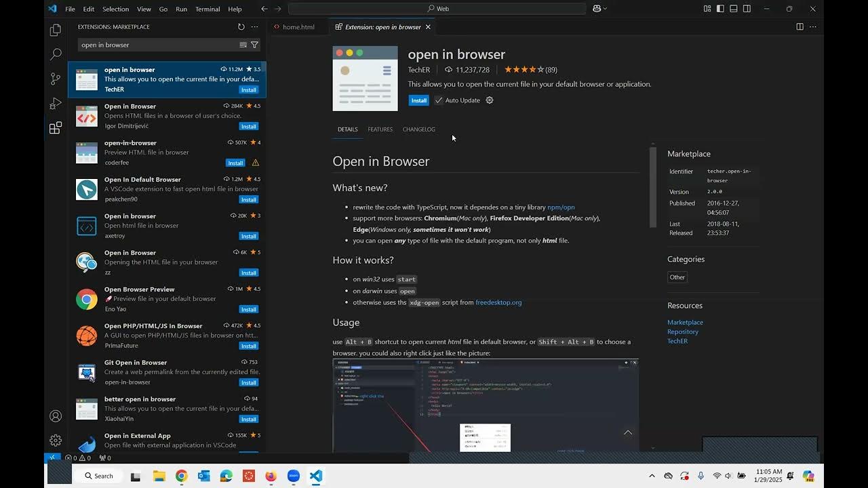
Task: Click the command center Web search box
Action: pos(437,9)
